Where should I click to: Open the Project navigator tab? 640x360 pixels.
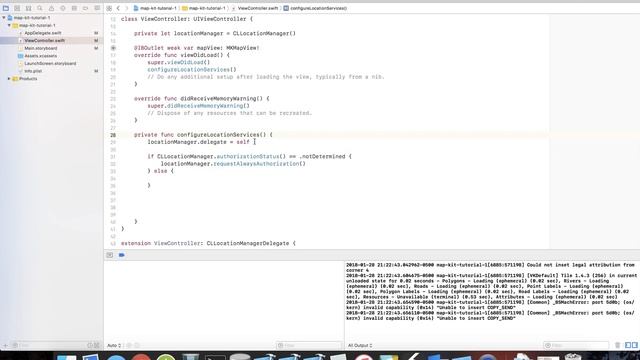point(6,8)
